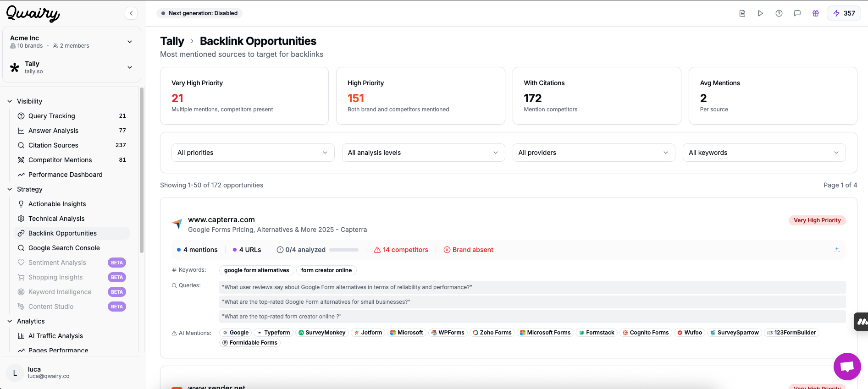Collapse the Analytics section
Viewport: 868px width, 389px height.
coord(26,321)
